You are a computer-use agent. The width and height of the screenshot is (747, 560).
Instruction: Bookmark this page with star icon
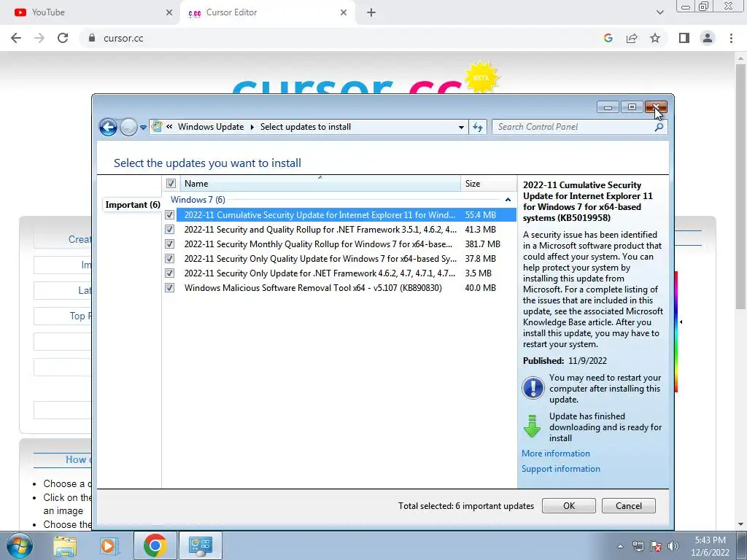(x=655, y=38)
